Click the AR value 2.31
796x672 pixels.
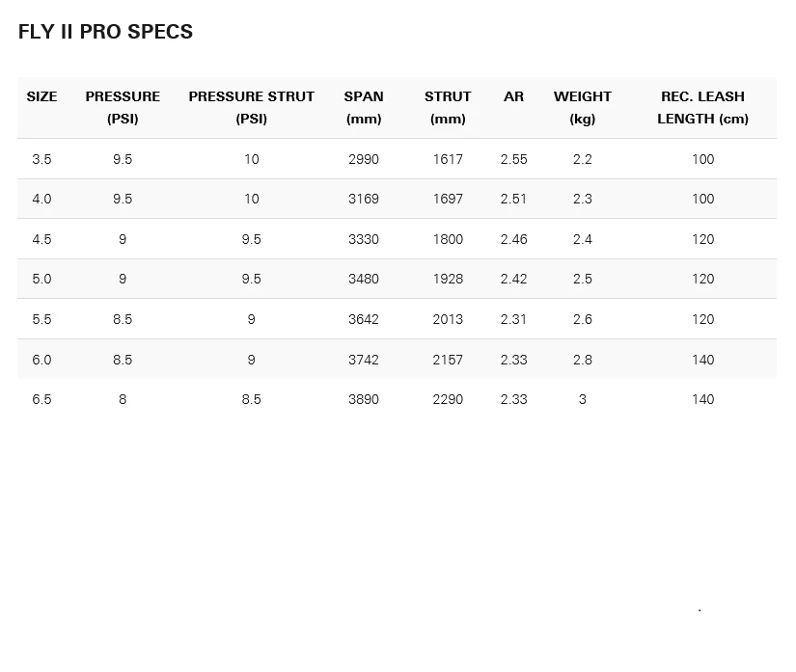[x=513, y=319]
